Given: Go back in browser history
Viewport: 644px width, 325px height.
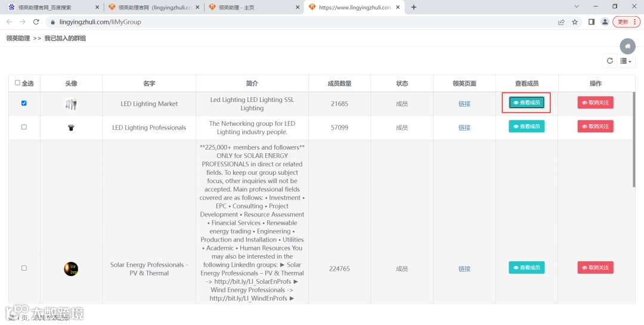Looking at the screenshot, I should pos(9,22).
